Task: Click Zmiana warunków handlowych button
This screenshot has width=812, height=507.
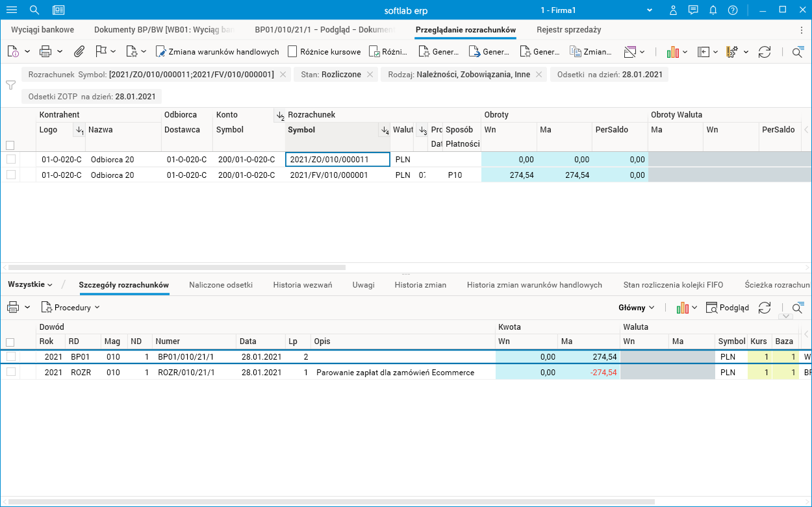Action: [x=218, y=52]
